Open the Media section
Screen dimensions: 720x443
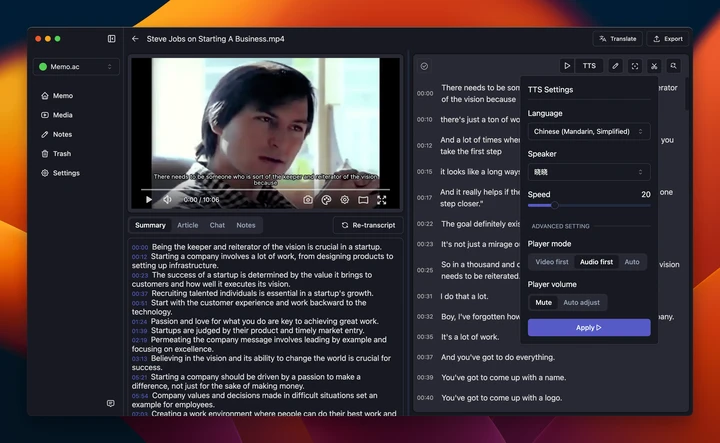(57, 115)
